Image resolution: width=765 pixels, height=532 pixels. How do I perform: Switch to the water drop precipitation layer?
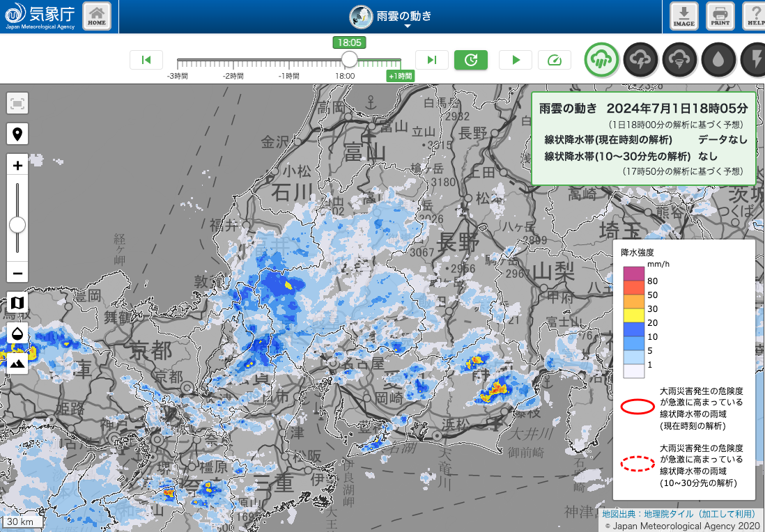click(718, 59)
